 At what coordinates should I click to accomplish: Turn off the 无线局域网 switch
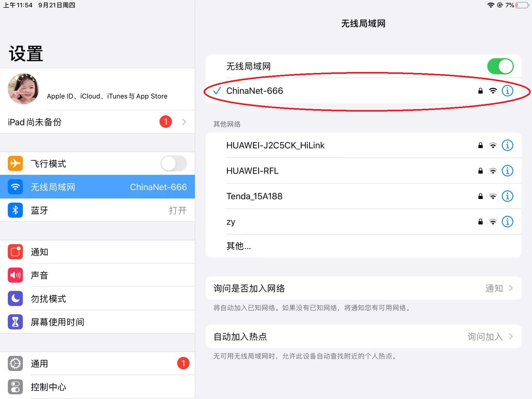coord(500,66)
